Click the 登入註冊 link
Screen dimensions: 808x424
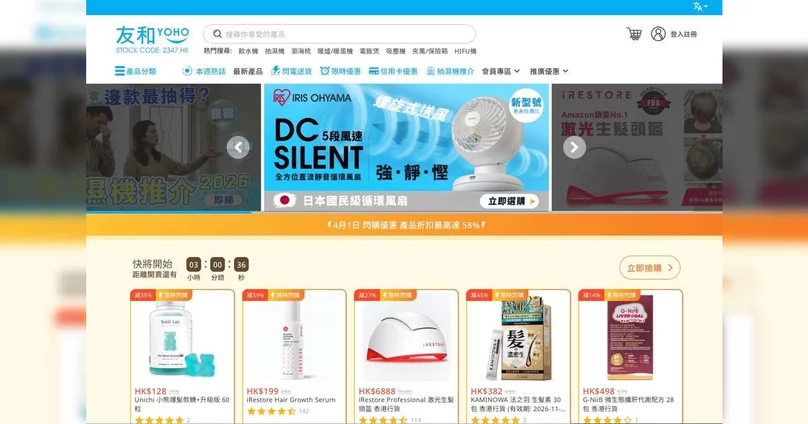pyautogui.click(x=683, y=34)
